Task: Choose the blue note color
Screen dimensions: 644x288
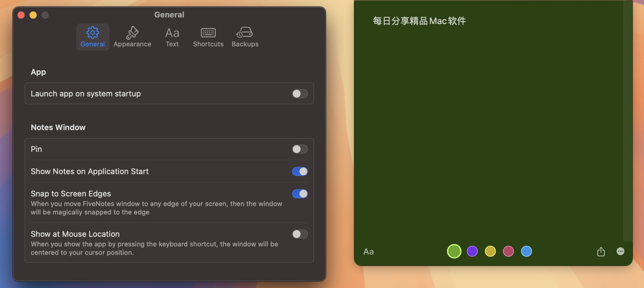Action: 526,251
